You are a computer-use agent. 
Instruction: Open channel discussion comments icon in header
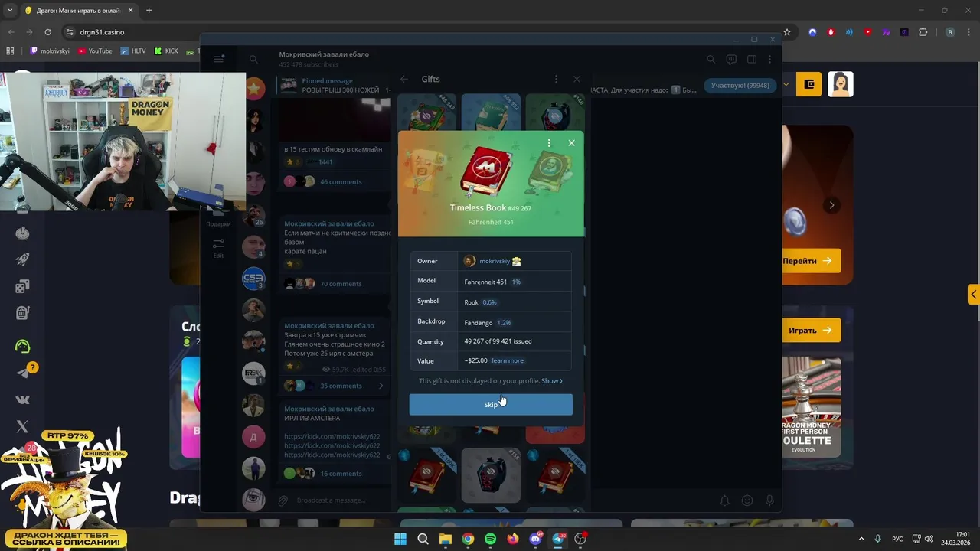731,59
